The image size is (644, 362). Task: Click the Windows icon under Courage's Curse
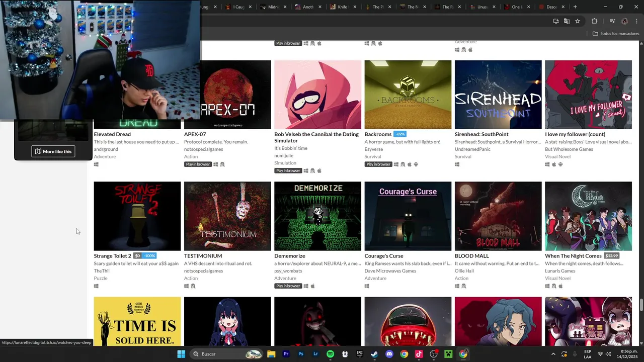point(367,286)
